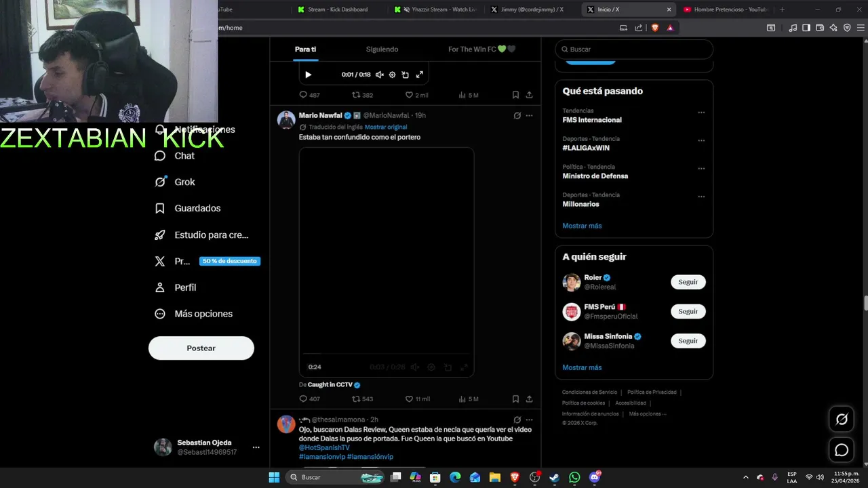Open options for Millonarios trend
Image resolution: width=868 pixels, height=488 pixels.
click(701, 197)
